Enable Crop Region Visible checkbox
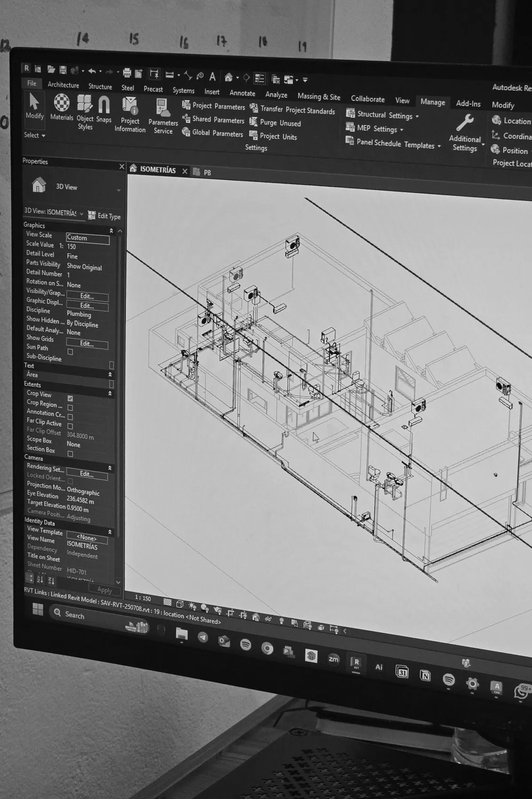The width and height of the screenshot is (532, 799). tap(70, 407)
